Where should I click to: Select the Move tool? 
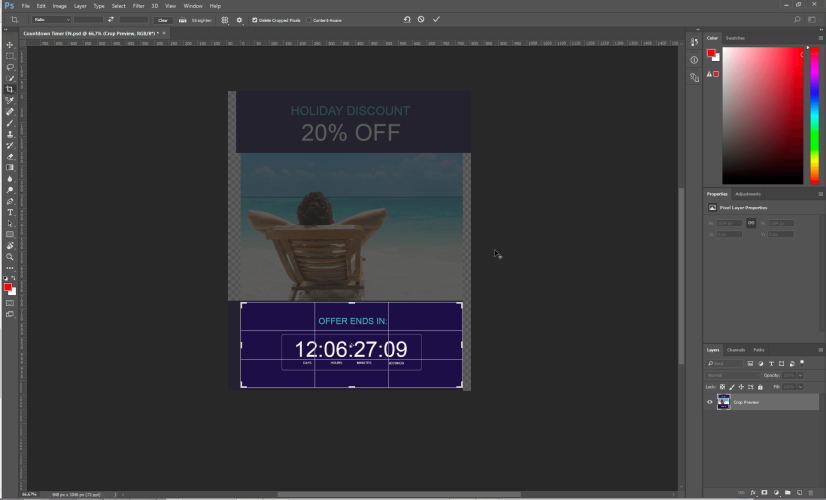pos(10,45)
